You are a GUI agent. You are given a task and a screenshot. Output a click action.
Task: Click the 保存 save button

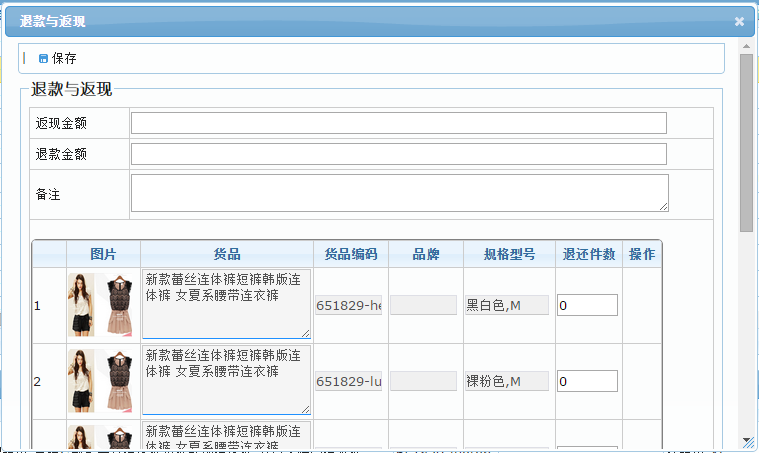(63, 59)
